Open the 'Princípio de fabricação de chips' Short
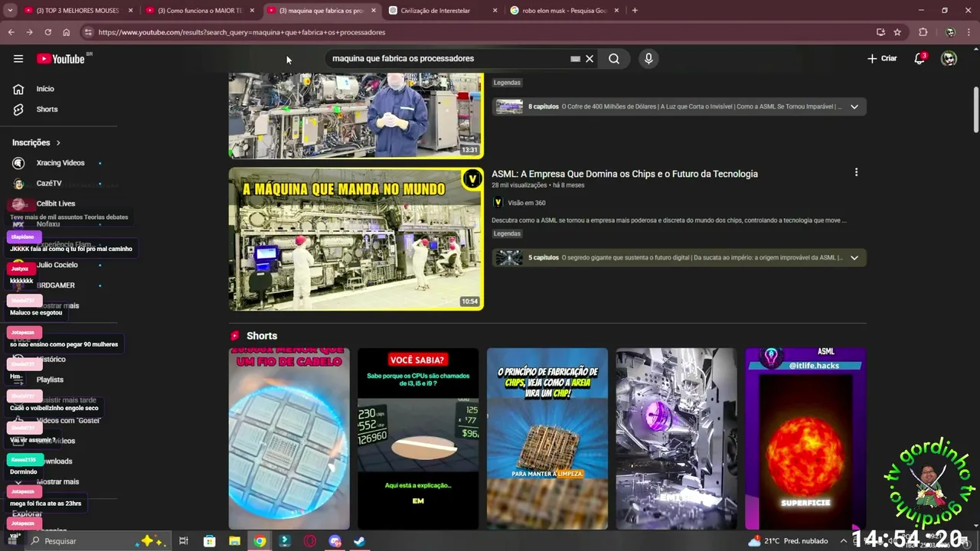 547,439
